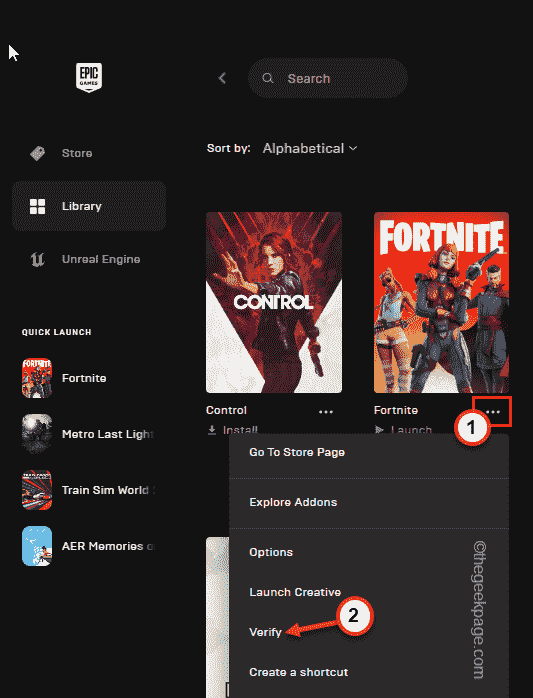Select Verify in the context menu
The width and height of the screenshot is (533, 698).
pyautogui.click(x=265, y=632)
